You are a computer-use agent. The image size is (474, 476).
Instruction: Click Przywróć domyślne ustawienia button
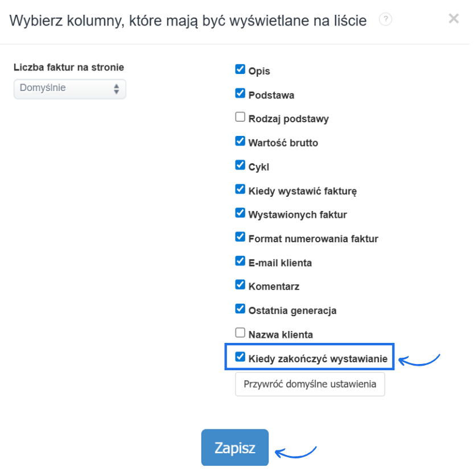(x=310, y=384)
